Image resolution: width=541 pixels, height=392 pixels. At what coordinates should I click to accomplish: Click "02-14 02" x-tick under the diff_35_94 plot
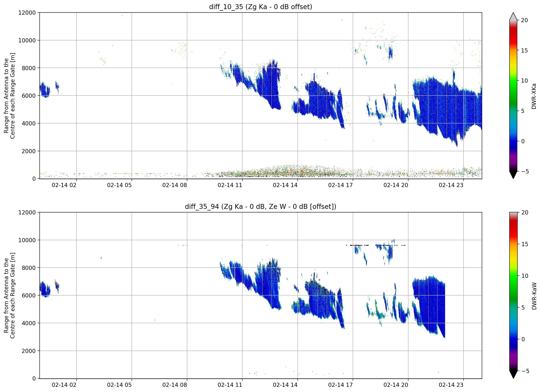point(64,385)
